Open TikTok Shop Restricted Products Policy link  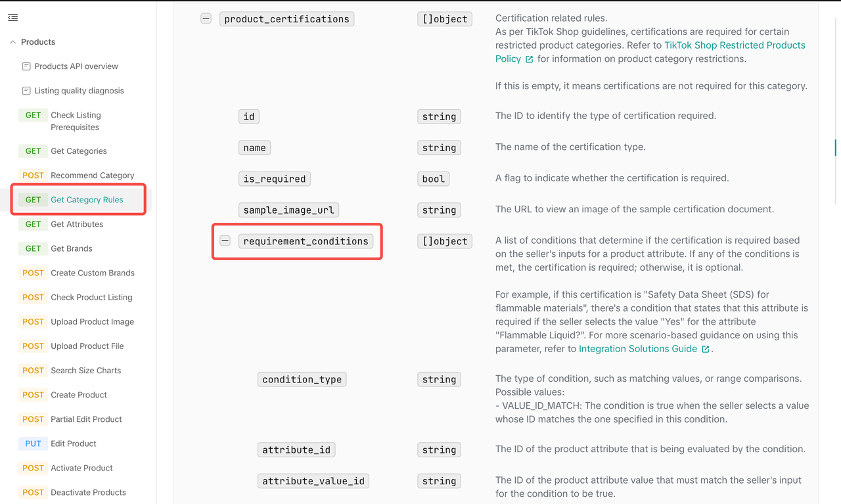tap(735, 45)
